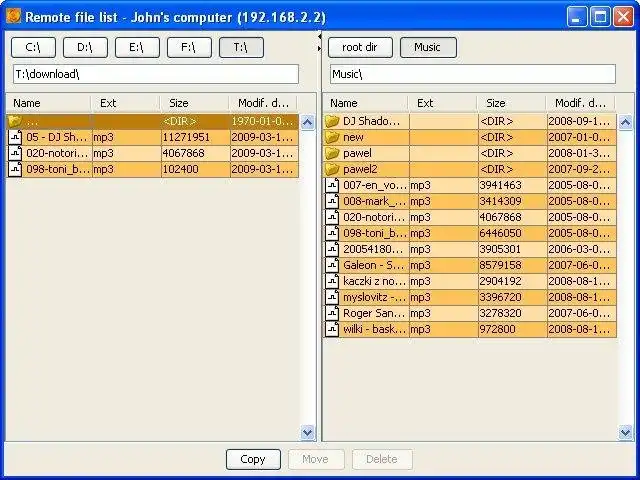This screenshot has height=480, width=640.
Task: Click the icon of 6446050-byte 098-toni_b file
Action: pos(332,233)
